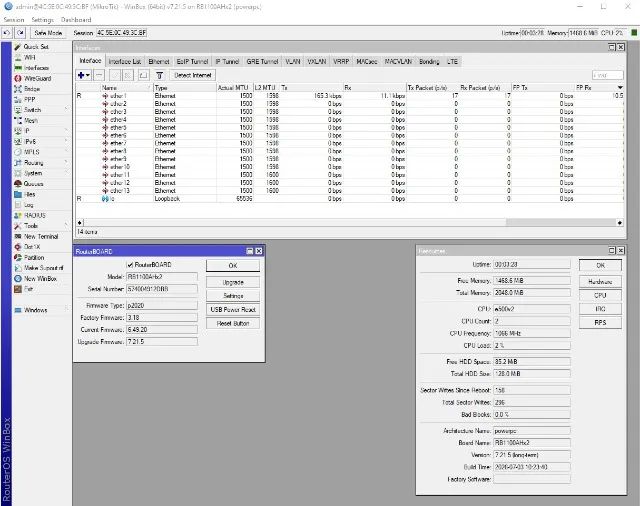
Task: Click Hardware in the Resources window
Action: pos(600,282)
